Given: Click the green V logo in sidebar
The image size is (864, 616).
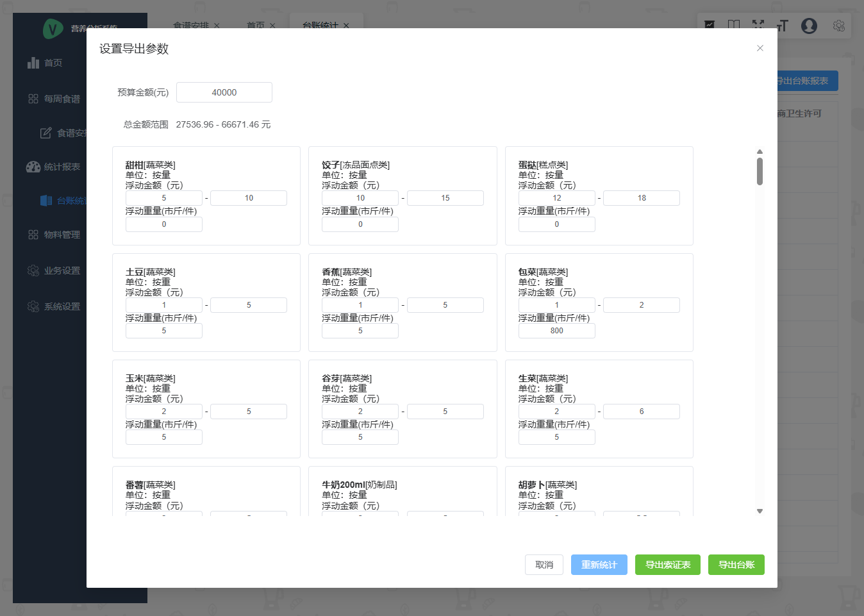Looking at the screenshot, I should [x=53, y=28].
